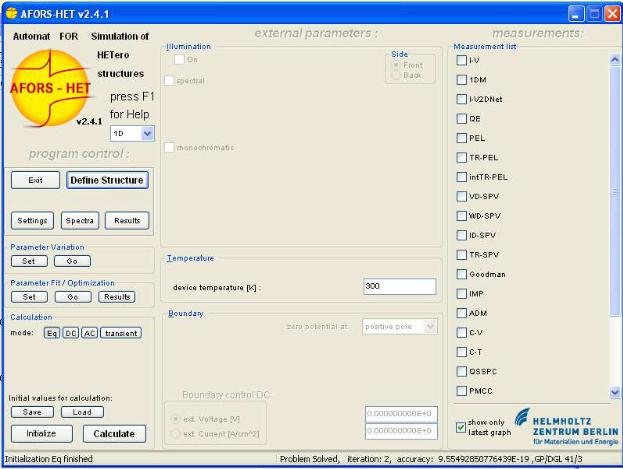Open the Results button under program control
623x469 pixels.
pyautogui.click(x=127, y=221)
